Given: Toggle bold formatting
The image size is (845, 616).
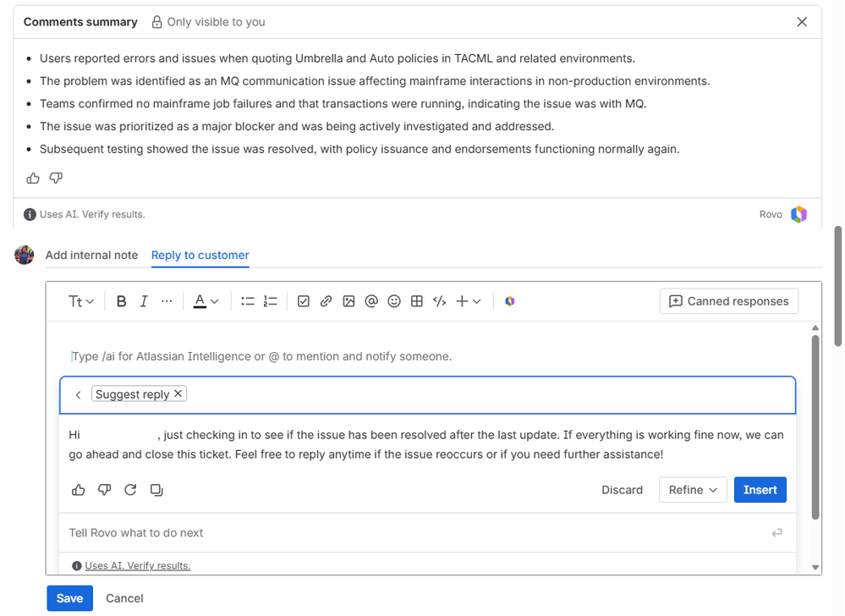Looking at the screenshot, I should click(x=121, y=300).
